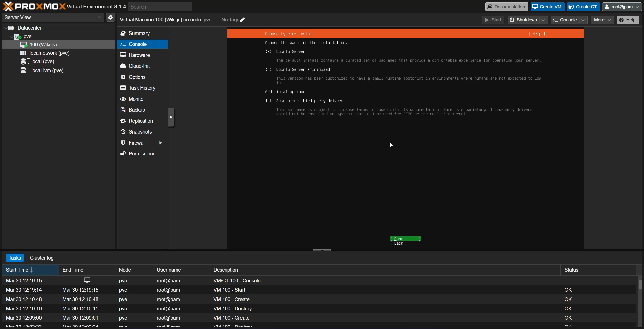Expand the Shutdown dropdown arrow
Viewport: 644px width, 329px height.
(x=543, y=20)
